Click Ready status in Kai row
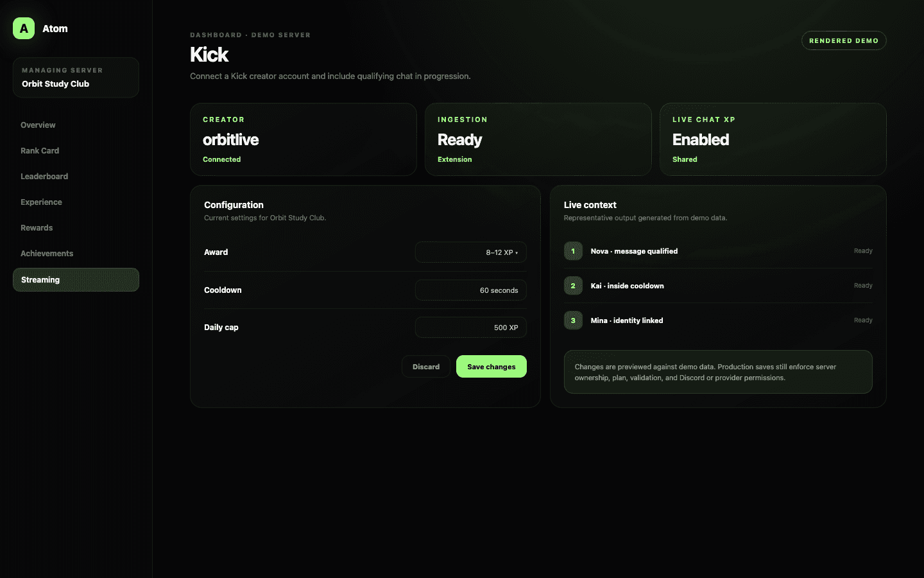 tap(863, 286)
